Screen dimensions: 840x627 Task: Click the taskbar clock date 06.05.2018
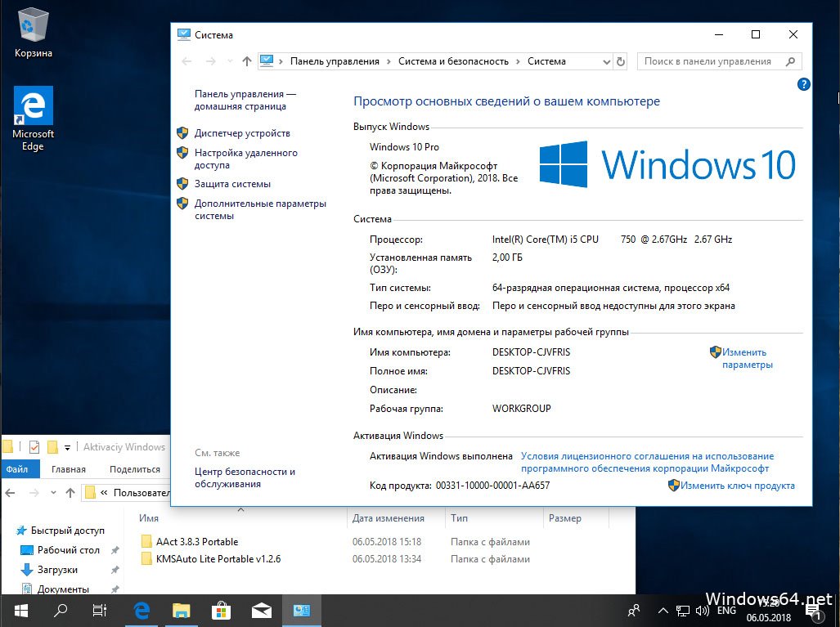(x=769, y=618)
